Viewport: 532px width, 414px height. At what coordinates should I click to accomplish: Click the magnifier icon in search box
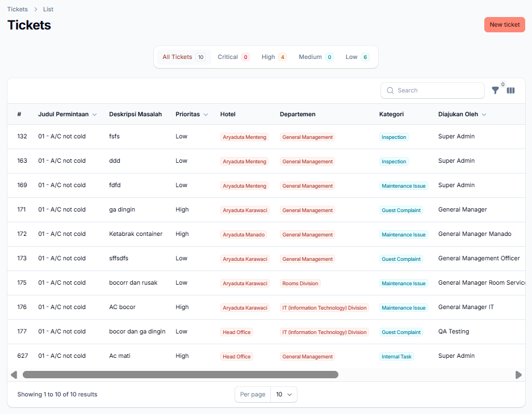pyautogui.click(x=390, y=91)
